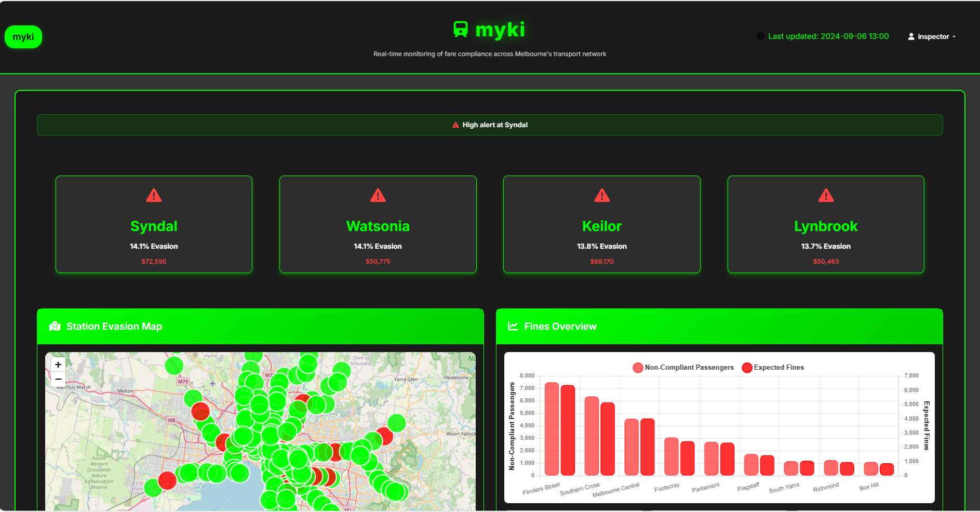This screenshot has height=512, width=980.
Task: Open the Lynbrook station name
Action: click(826, 226)
